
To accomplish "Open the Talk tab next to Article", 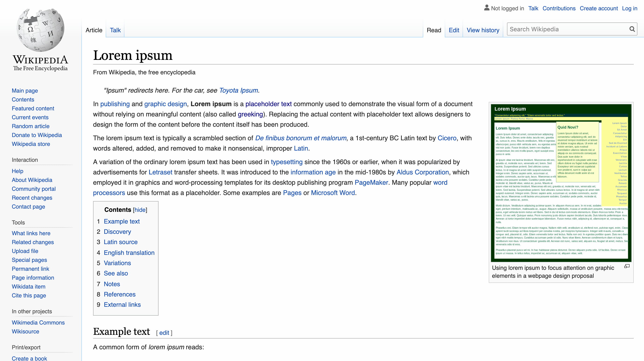I will click(115, 30).
